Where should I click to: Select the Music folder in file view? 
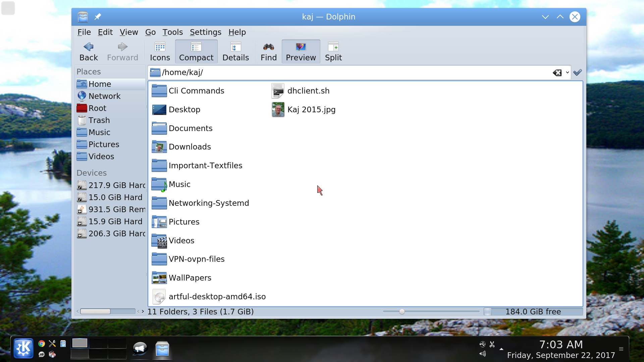click(x=171, y=184)
